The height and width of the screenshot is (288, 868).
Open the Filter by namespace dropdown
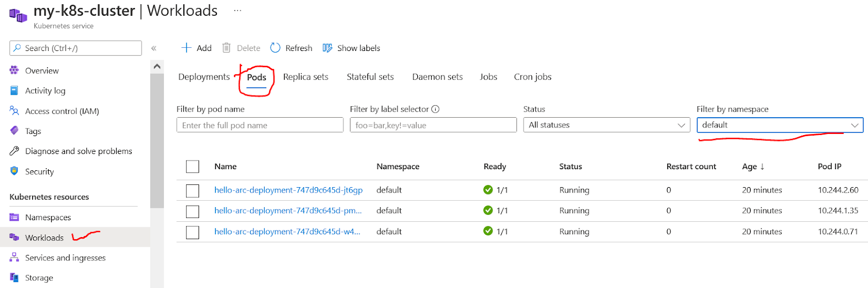(780, 125)
